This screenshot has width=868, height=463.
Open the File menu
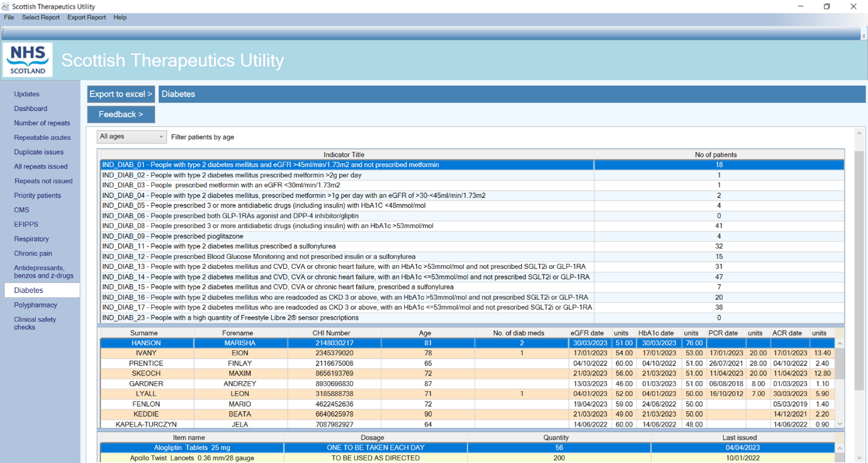pos(9,18)
